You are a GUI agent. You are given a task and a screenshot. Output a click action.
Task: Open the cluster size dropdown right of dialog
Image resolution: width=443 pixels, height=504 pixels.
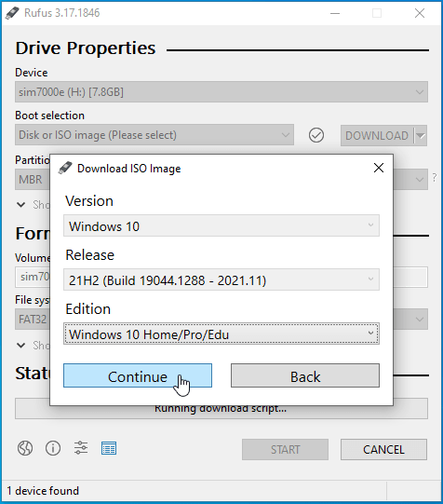pyautogui.click(x=410, y=320)
